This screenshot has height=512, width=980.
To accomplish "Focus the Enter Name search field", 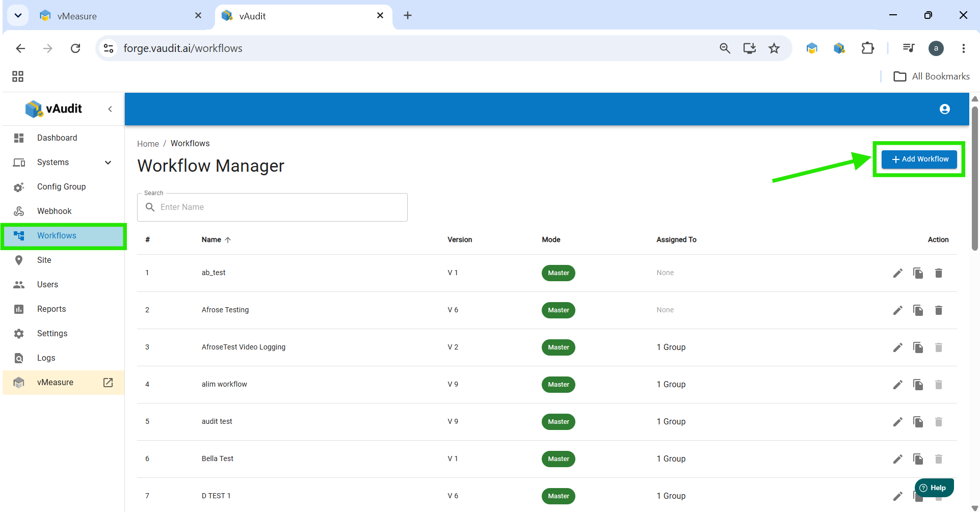I will click(272, 207).
